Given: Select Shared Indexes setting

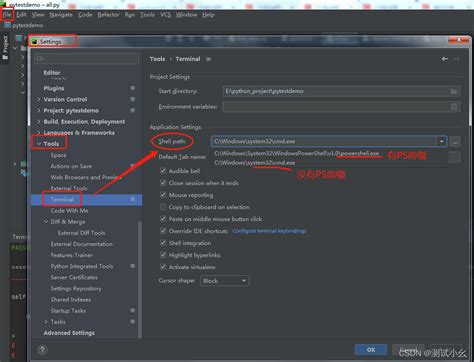Looking at the screenshot, I should (x=71, y=300).
